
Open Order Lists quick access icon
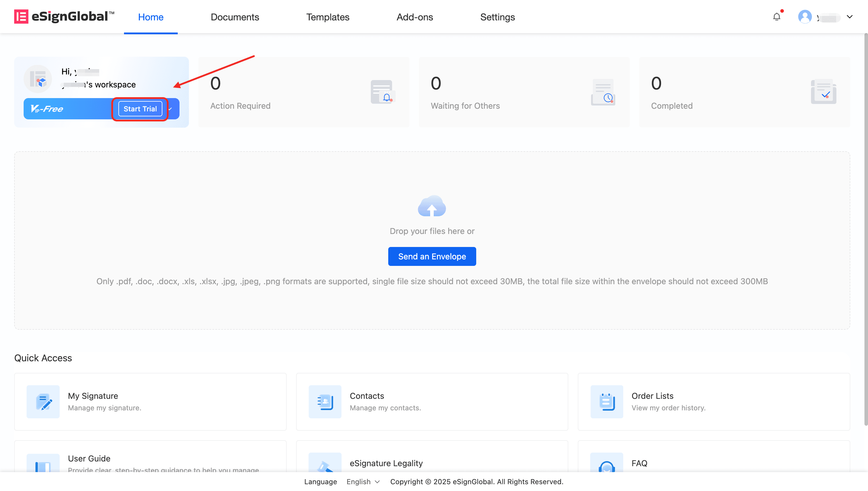(x=606, y=402)
